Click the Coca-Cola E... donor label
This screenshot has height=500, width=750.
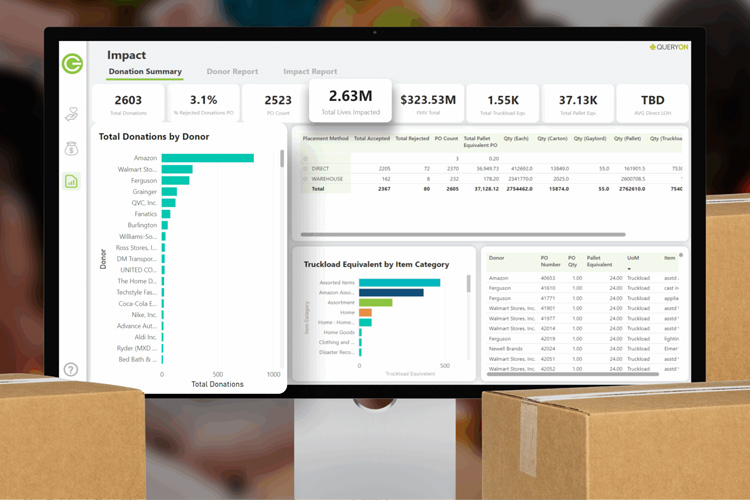click(x=138, y=304)
